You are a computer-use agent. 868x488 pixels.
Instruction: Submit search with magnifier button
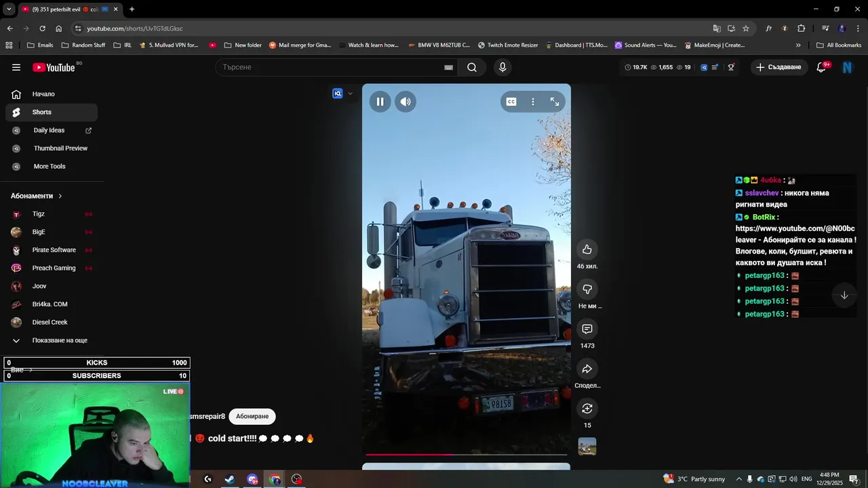[472, 67]
